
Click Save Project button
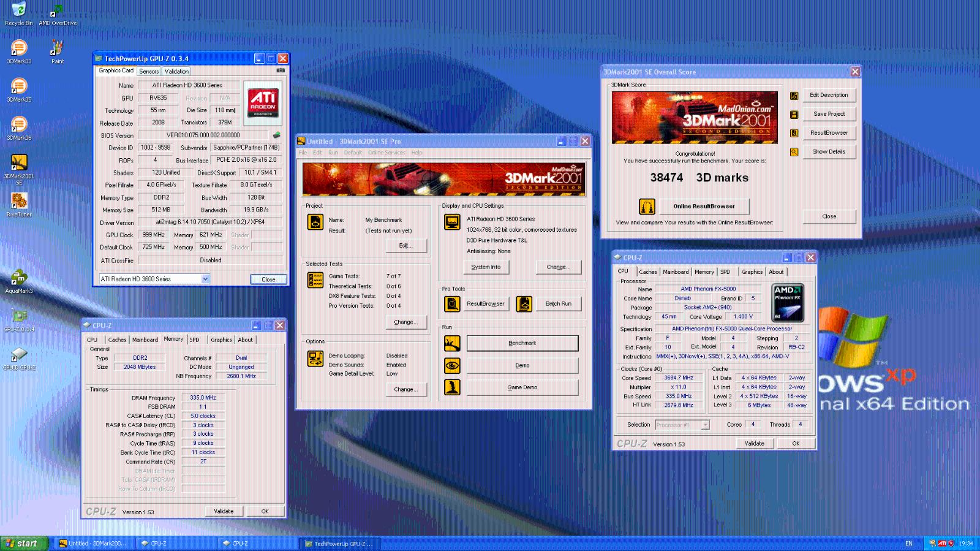(829, 114)
